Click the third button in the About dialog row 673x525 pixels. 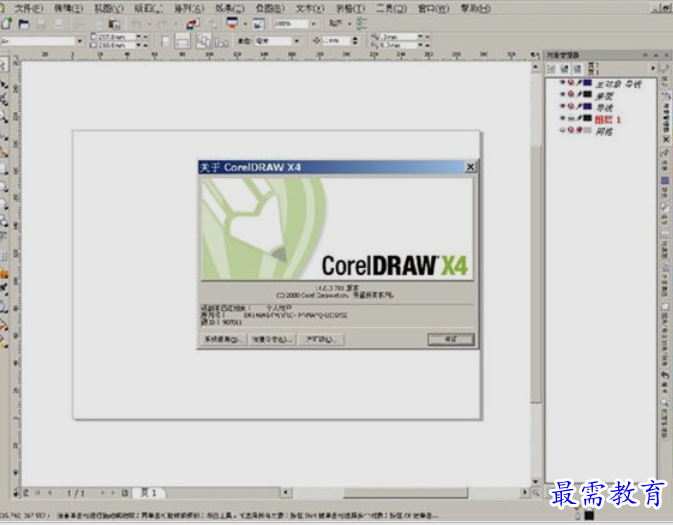(x=321, y=339)
